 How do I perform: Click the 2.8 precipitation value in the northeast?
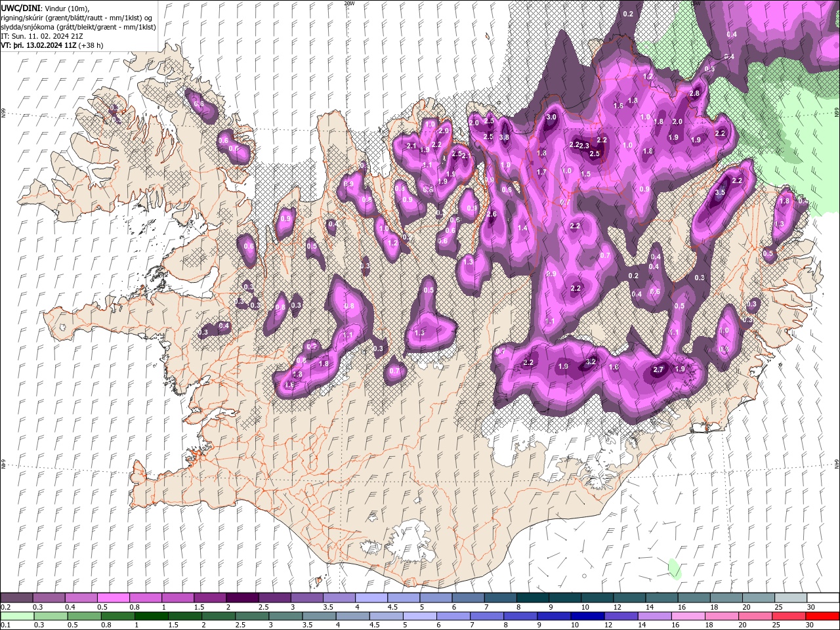pyautogui.click(x=695, y=93)
